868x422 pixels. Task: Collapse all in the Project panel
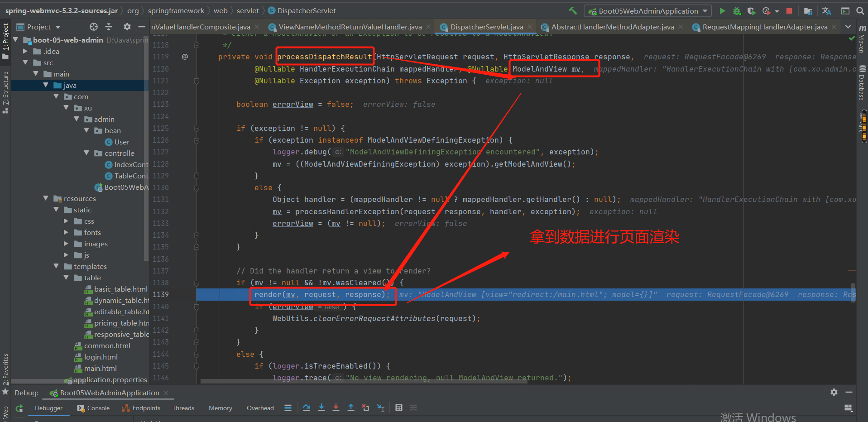click(109, 27)
